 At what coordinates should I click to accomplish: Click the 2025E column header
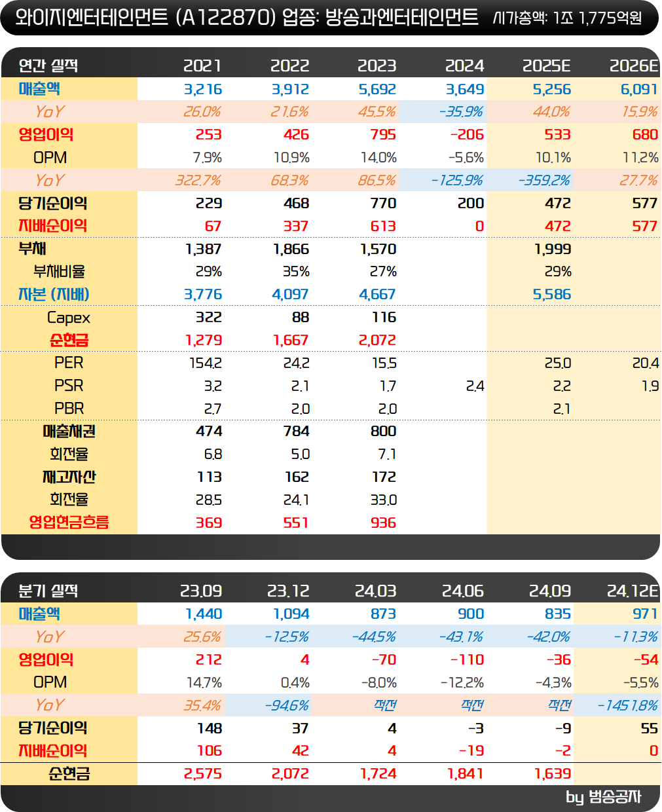coord(547,65)
